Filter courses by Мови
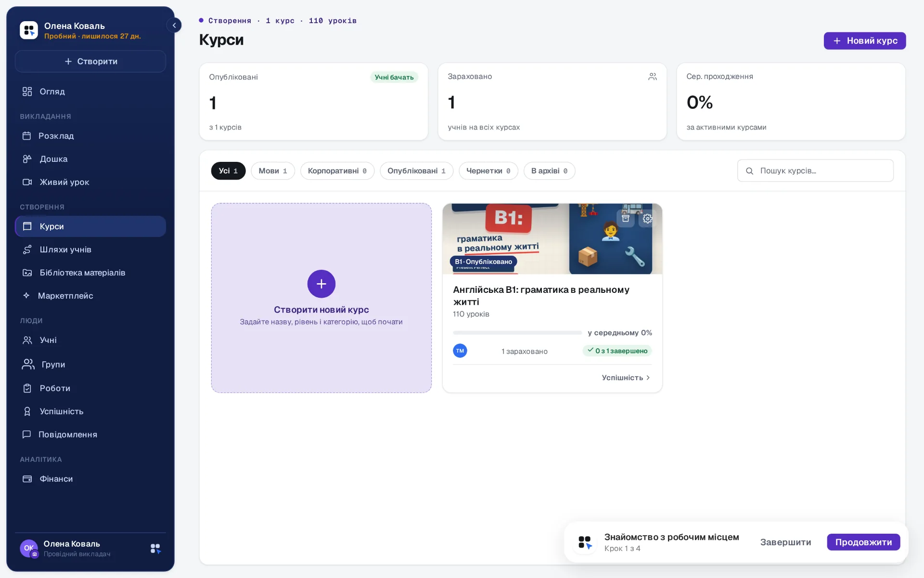 pyautogui.click(x=273, y=171)
